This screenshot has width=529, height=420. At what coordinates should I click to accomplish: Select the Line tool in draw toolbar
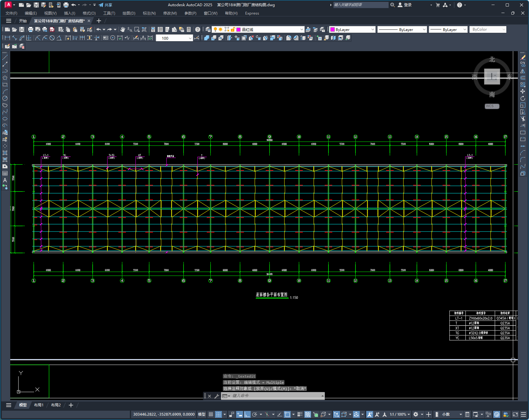coord(5,57)
